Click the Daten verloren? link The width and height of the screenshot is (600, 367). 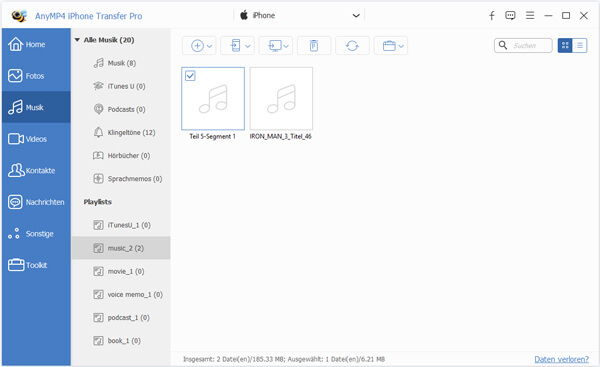561,359
